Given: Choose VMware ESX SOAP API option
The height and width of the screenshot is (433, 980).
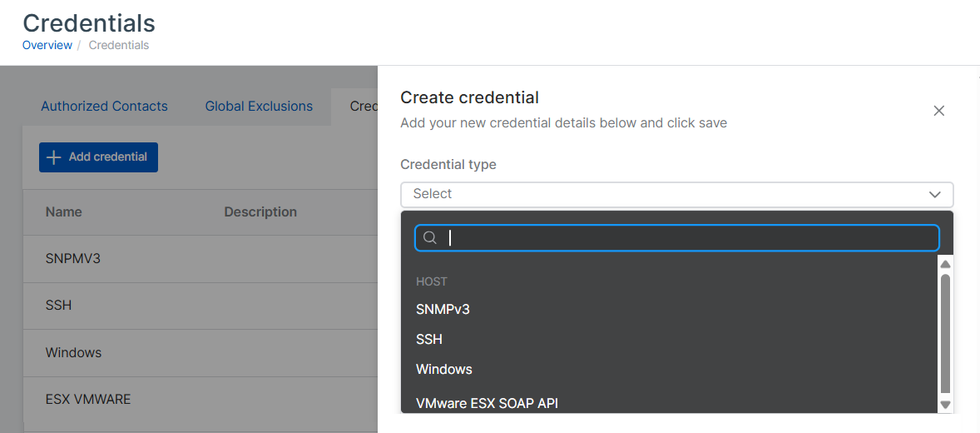Looking at the screenshot, I should [487, 403].
